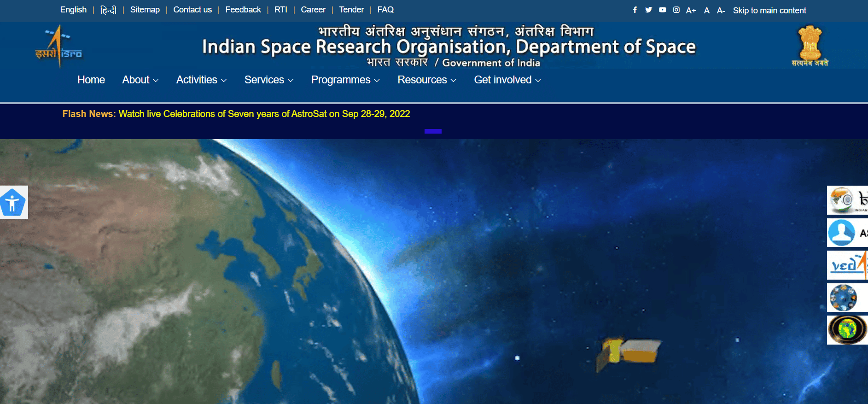This screenshot has width=868, height=404.
Task: Open the Sitemap link
Action: click(145, 10)
